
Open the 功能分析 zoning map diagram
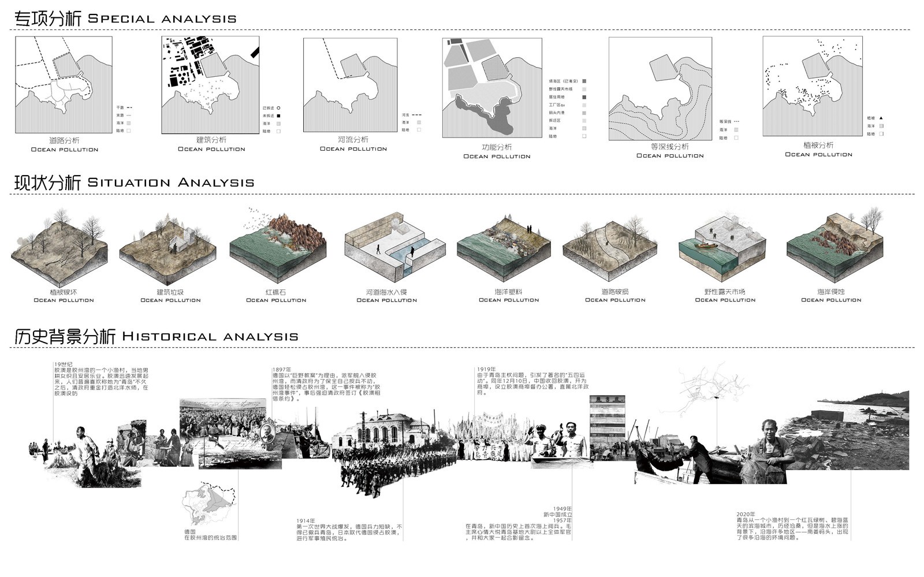point(492,88)
